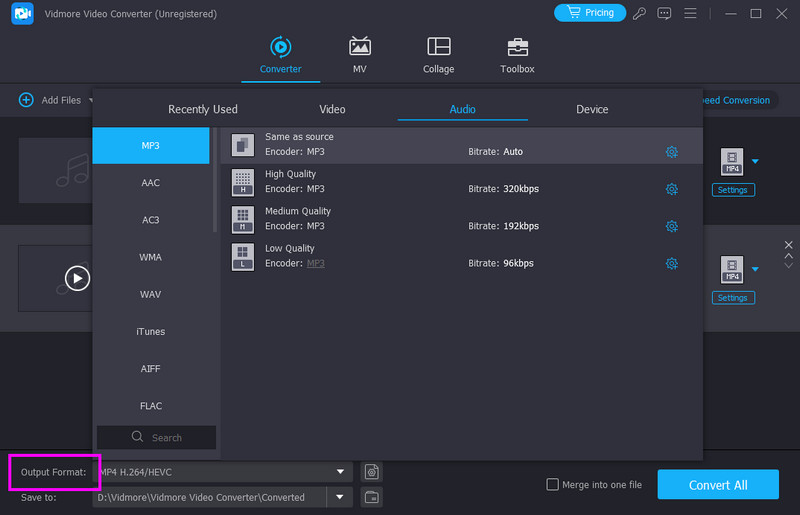Switch to the Collage tab
This screenshot has height=515, width=800.
coord(438,47)
